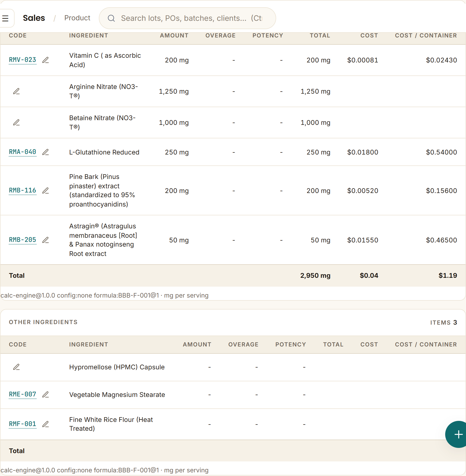The width and height of the screenshot is (466, 476).
Task: Edit the Arginine Nitrate row
Action: (16, 91)
